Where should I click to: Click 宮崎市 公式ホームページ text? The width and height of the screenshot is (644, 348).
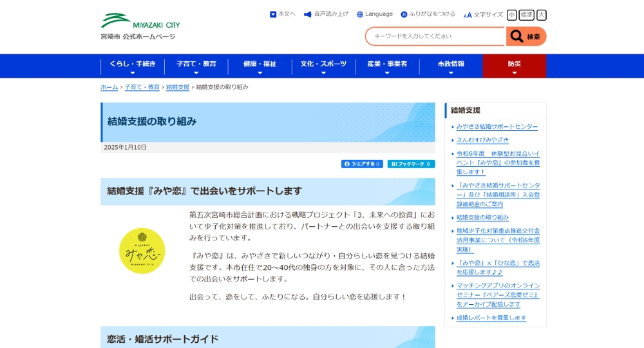138,37
